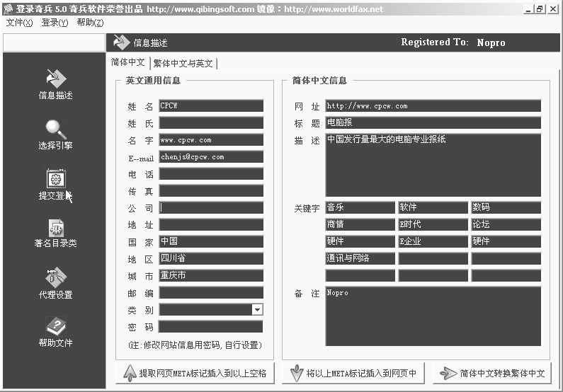Click the 姓名 field containing CPCW
563x392 pixels.
tap(211, 106)
